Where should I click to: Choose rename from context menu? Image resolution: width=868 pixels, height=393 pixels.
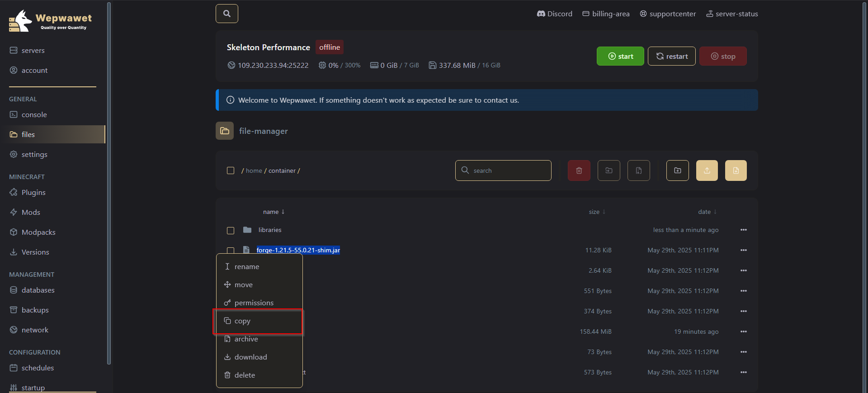[x=259, y=266]
